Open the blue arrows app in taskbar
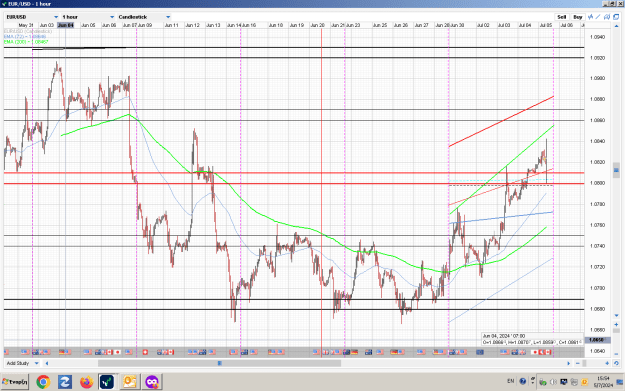Image resolution: width=625 pixels, height=391 pixels. [x=65, y=382]
